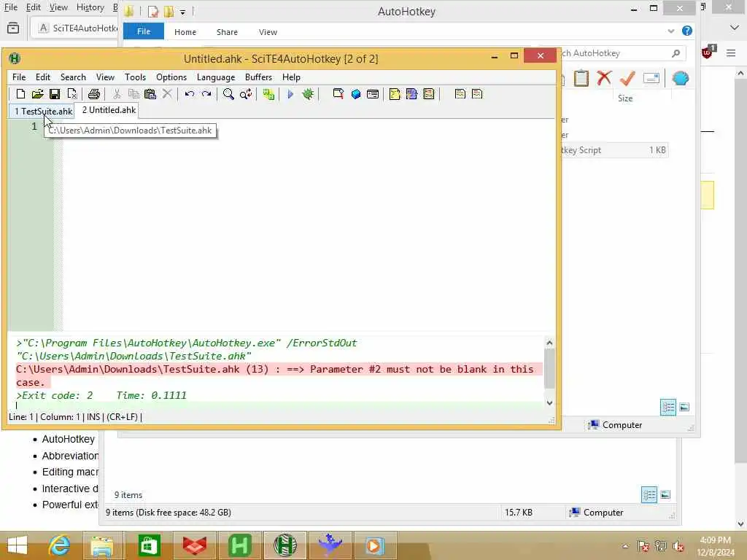Click the third yellow note icon in group
747x560 pixels.
(x=429, y=94)
